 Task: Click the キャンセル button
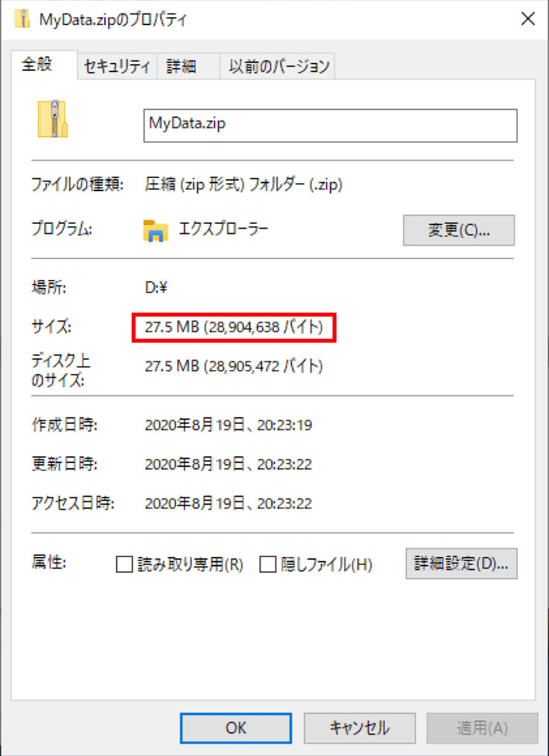(x=360, y=727)
